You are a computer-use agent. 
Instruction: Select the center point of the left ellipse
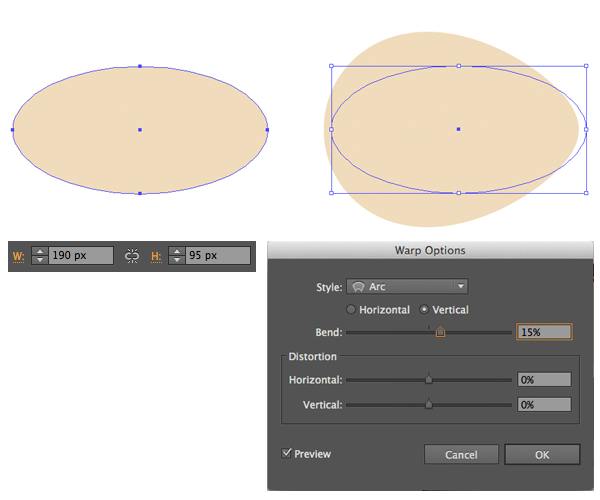click(140, 129)
